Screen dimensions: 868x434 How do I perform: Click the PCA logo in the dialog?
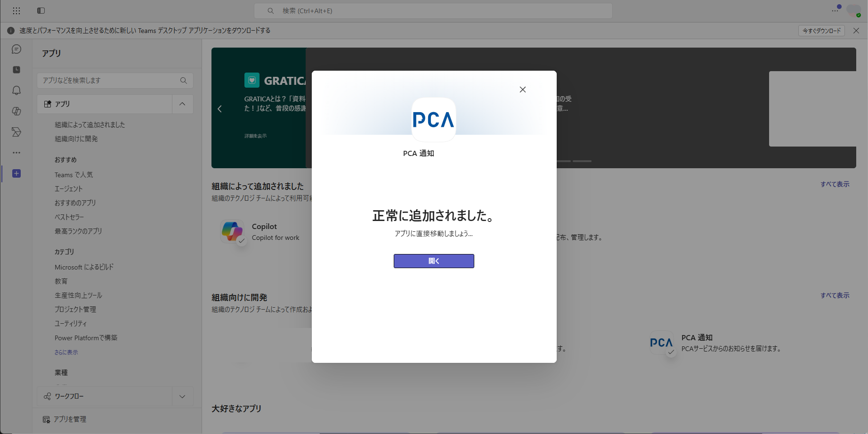tap(433, 120)
